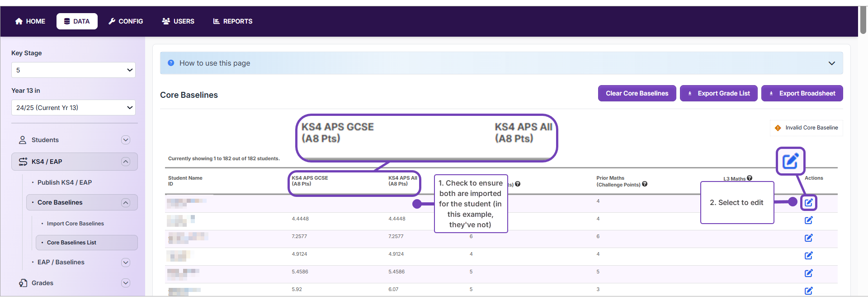This screenshot has width=868, height=301.
Task: Click the vertical page scrollbar
Action: coord(863,20)
